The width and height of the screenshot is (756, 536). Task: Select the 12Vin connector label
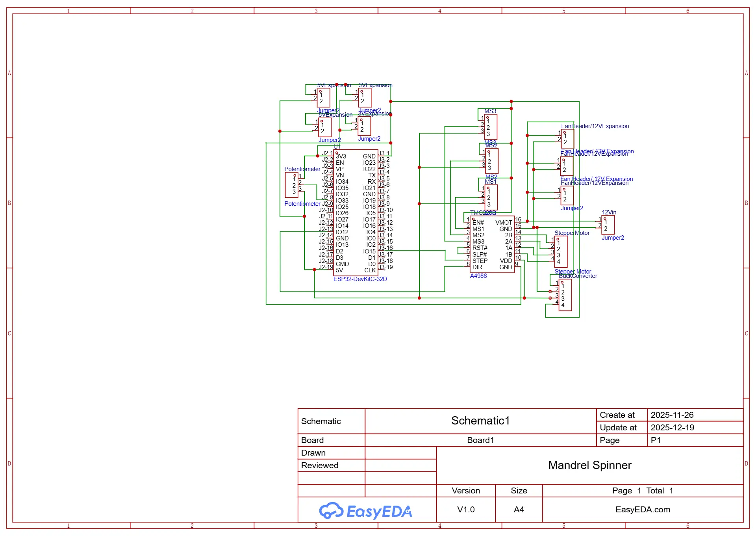click(609, 212)
